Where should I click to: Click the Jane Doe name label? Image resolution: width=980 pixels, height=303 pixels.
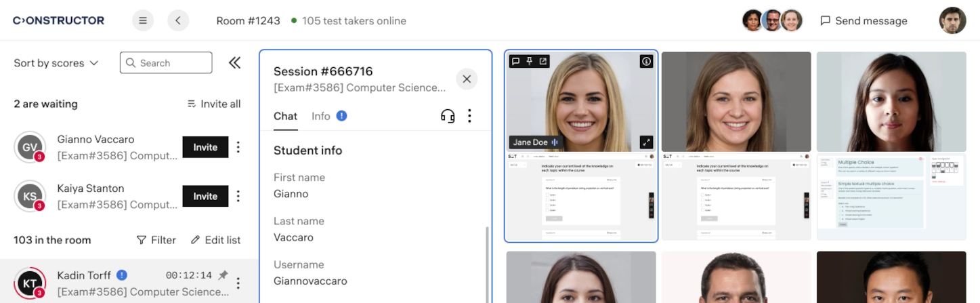(x=530, y=142)
